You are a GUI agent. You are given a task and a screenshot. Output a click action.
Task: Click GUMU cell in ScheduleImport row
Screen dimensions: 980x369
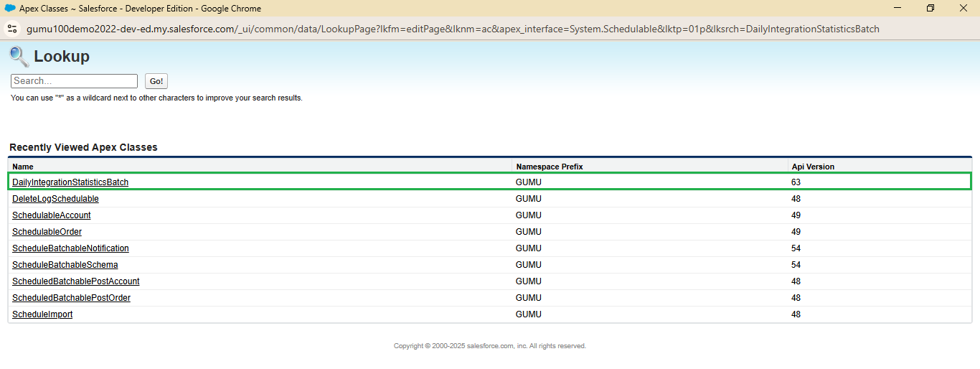[x=529, y=314]
